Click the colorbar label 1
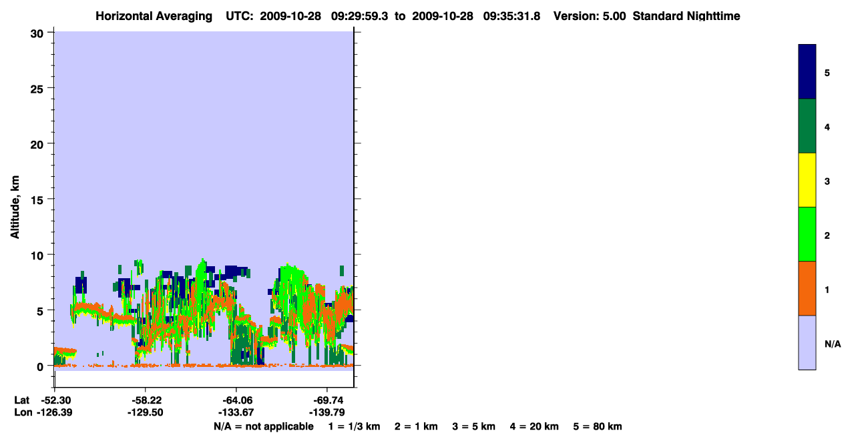 pos(827,290)
